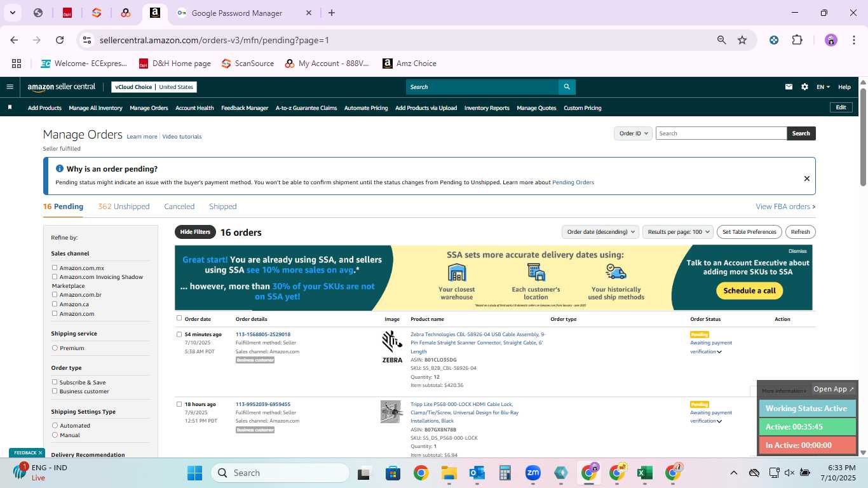Open the Seller Central hamburger menu

tap(10, 87)
